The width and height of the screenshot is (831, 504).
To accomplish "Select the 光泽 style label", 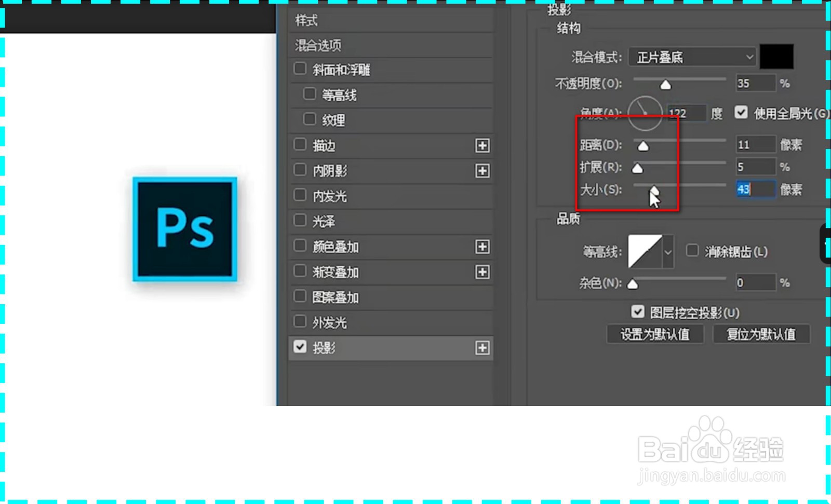I will (x=324, y=222).
